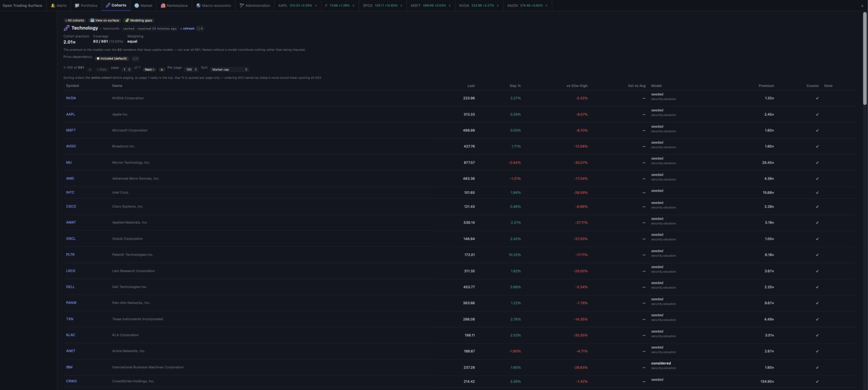Viewport: 868px width, 390px height.
Task: Click the vertical page scrollbar
Action: point(865,59)
